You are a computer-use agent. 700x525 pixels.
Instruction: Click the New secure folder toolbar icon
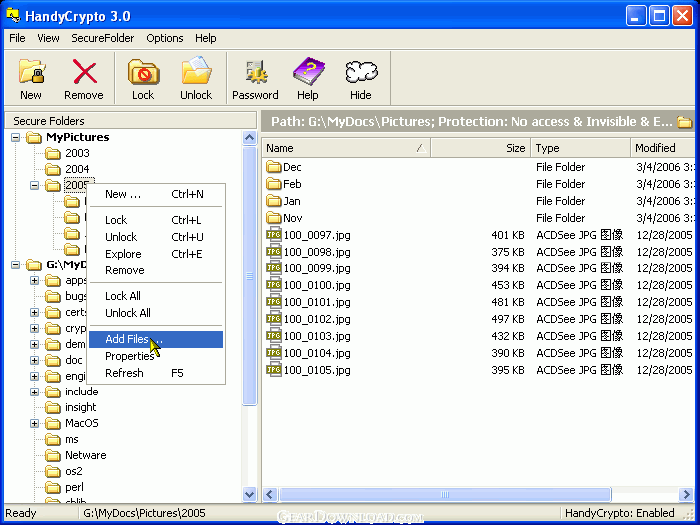(32, 72)
